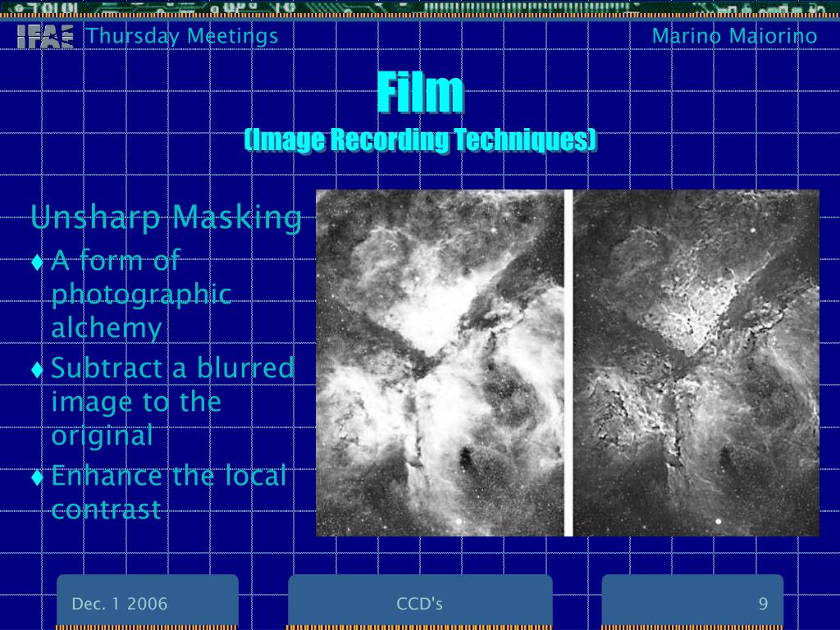The width and height of the screenshot is (840, 630).
Task: Click the 'Thursday Meetings' header text
Action: tap(183, 36)
